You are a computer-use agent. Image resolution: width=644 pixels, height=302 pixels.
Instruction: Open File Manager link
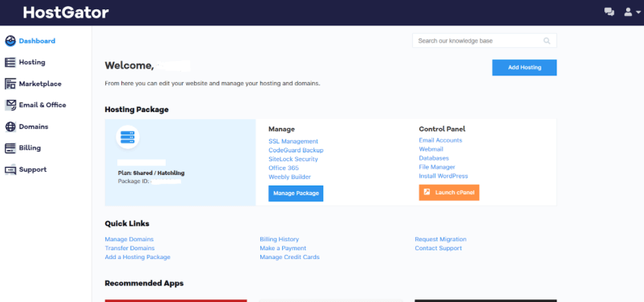click(x=437, y=167)
